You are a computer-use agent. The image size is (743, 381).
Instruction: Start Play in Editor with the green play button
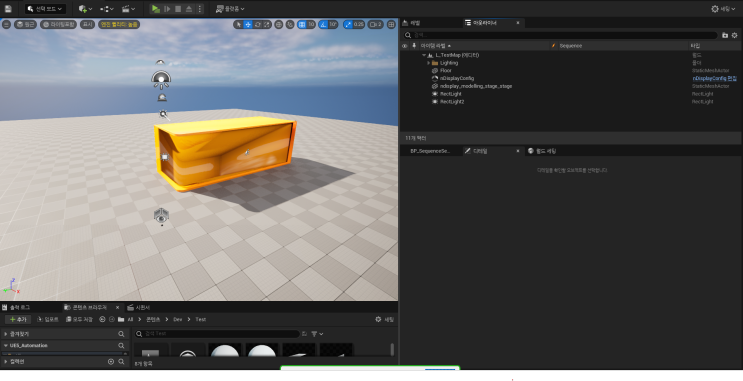[155, 9]
